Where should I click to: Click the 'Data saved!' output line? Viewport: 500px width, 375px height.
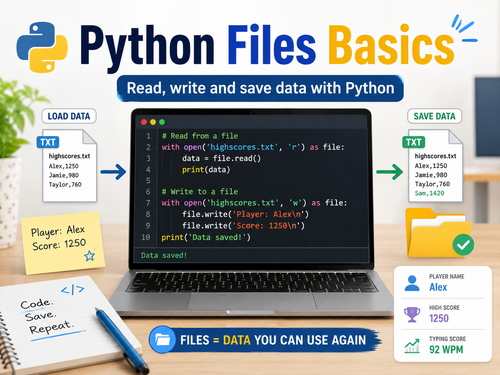164,255
